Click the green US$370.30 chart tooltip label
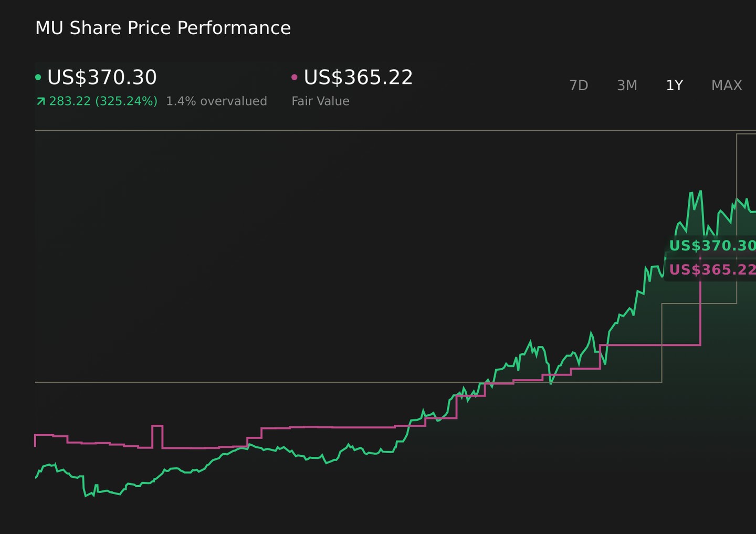756x534 pixels. coord(712,245)
